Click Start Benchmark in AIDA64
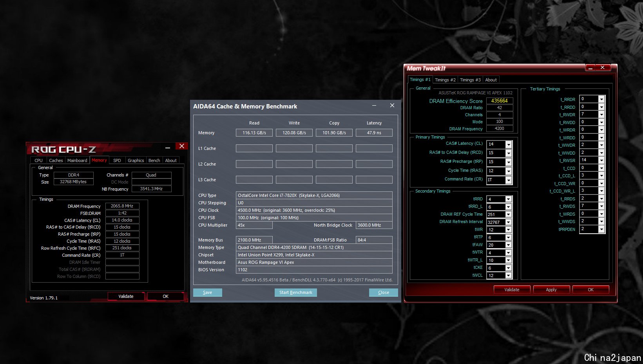Viewport: 643px width, 364px height. pos(296,292)
